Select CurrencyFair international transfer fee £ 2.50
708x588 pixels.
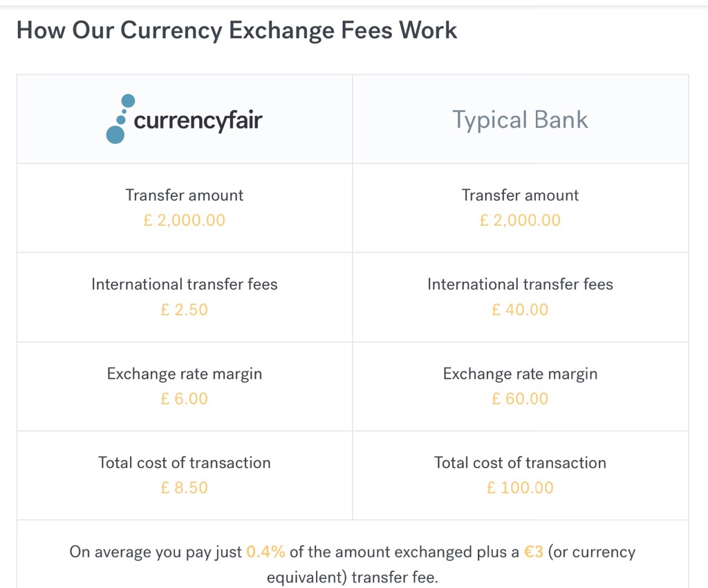(184, 310)
